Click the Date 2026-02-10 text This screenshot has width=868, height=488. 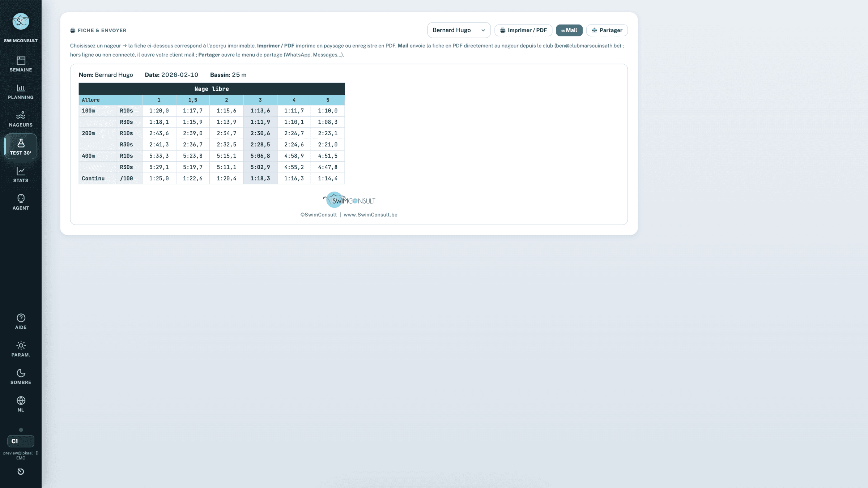pyautogui.click(x=171, y=75)
